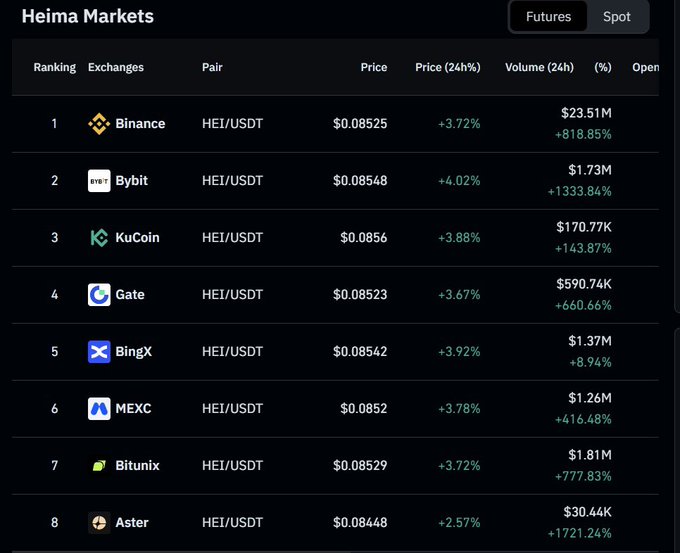Click HEI/USDT pair in the Gate row

(x=232, y=294)
